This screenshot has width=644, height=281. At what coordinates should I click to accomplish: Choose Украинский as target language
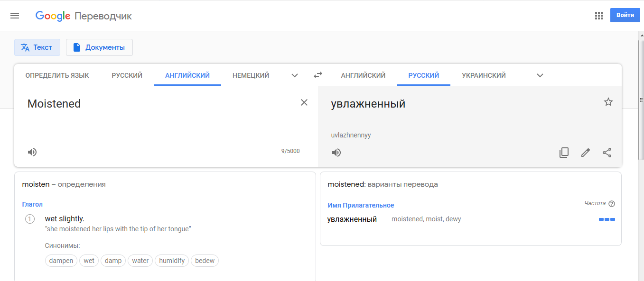[x=484, y=75]
